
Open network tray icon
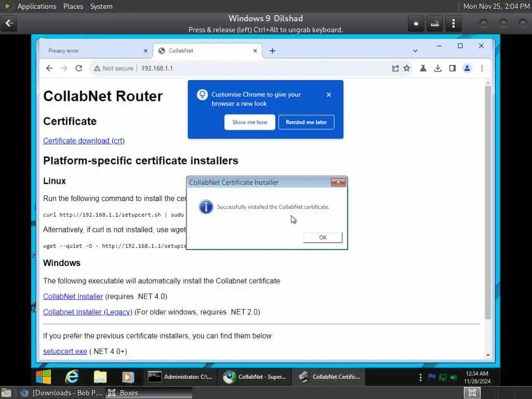pyautogui.click(x=443, y=377)
